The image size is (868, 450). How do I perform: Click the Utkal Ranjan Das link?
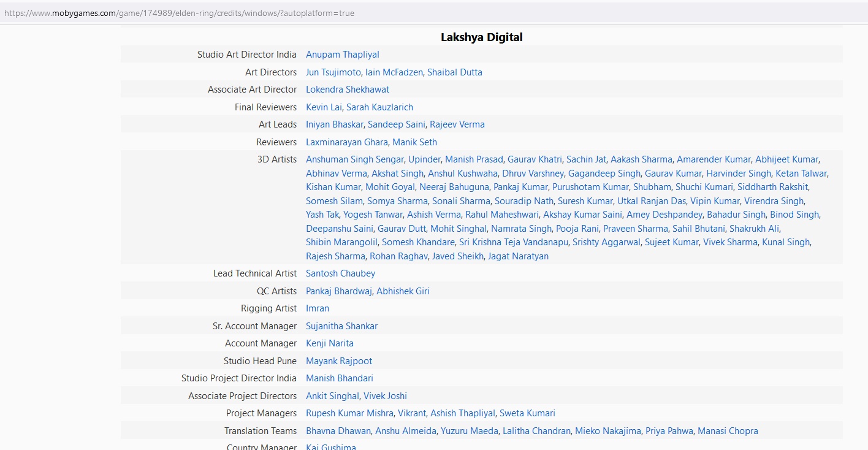click(x=652, y=201)
